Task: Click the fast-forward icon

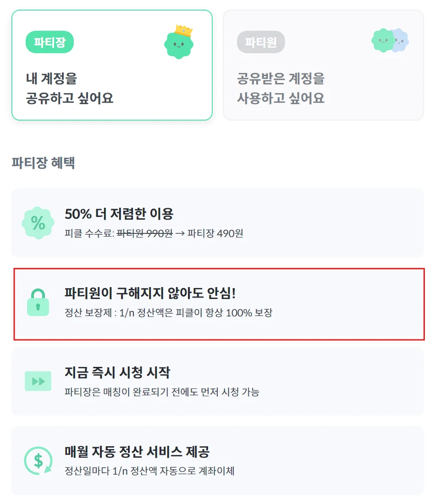Action: click(38, 381)
